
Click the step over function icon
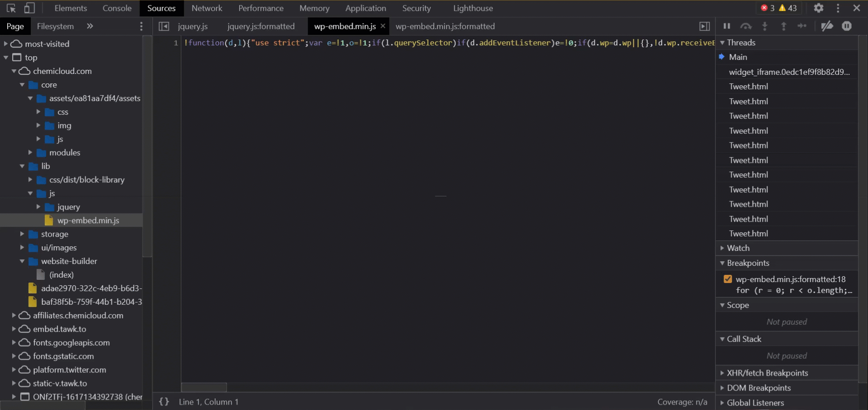(x=746, y=26)
